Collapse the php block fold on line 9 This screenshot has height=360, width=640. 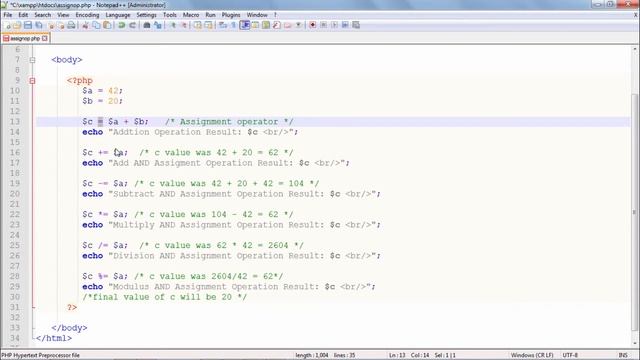33,81
